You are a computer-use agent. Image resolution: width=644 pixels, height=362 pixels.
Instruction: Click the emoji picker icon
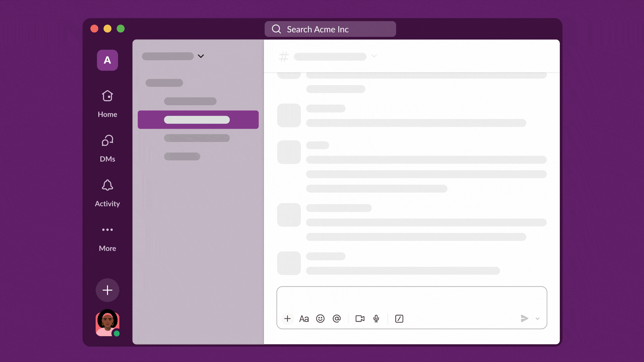coord(320,318)
